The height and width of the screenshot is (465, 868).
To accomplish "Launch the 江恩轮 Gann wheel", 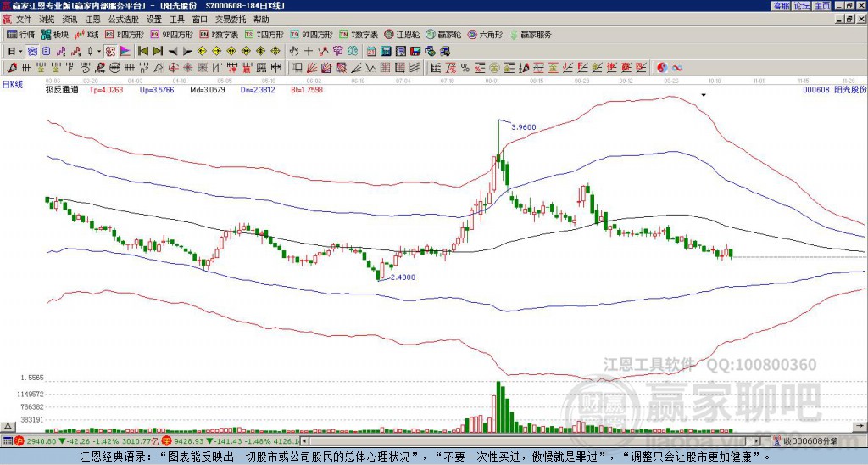I will click(x=402, y=34).
